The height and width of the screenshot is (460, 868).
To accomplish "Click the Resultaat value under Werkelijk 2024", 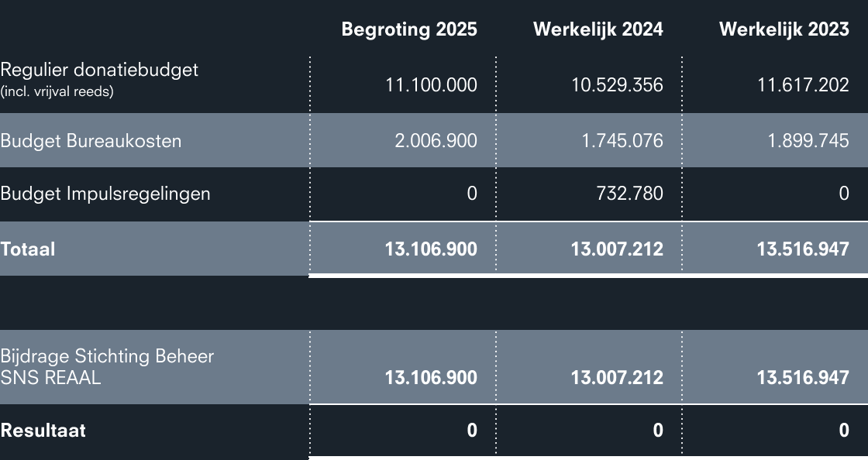I will point(658,431).
